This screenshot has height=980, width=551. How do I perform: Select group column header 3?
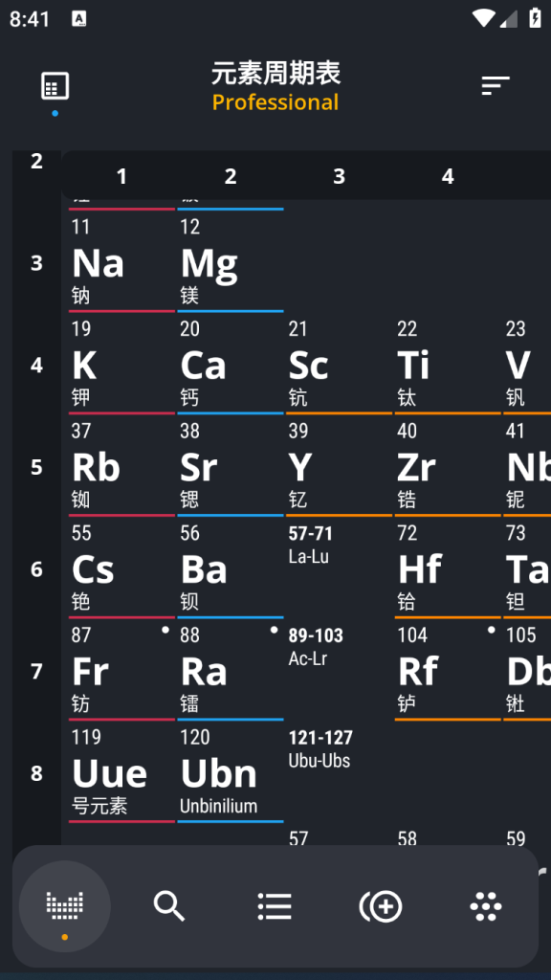(340, 176)
